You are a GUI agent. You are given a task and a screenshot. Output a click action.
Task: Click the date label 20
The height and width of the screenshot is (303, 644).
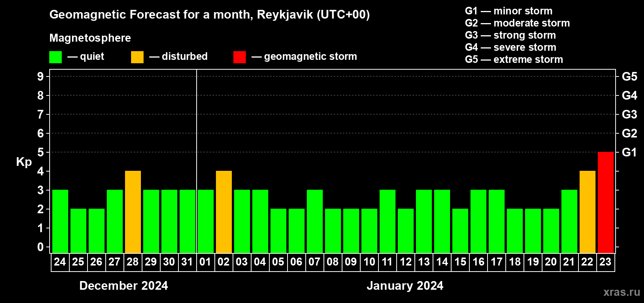tap(551, 262)
